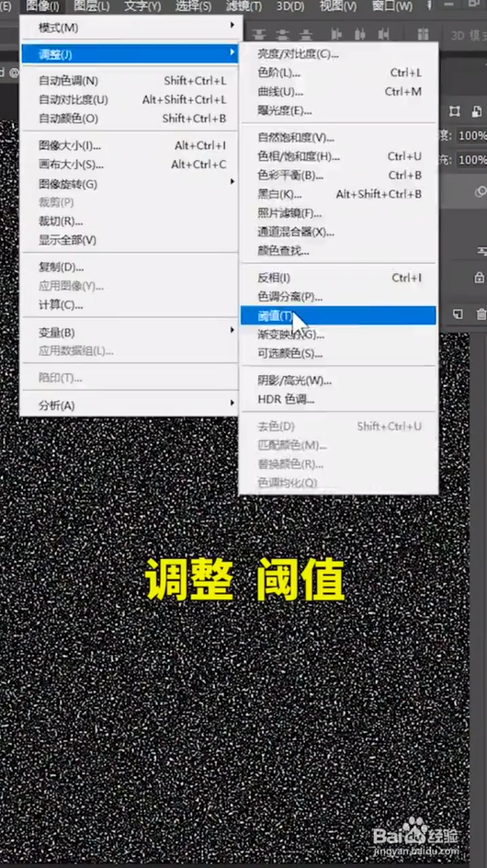This screenshot has width=487, height=868.
Task: Expand the 变量(B) submenu
Action: [129, 332]
